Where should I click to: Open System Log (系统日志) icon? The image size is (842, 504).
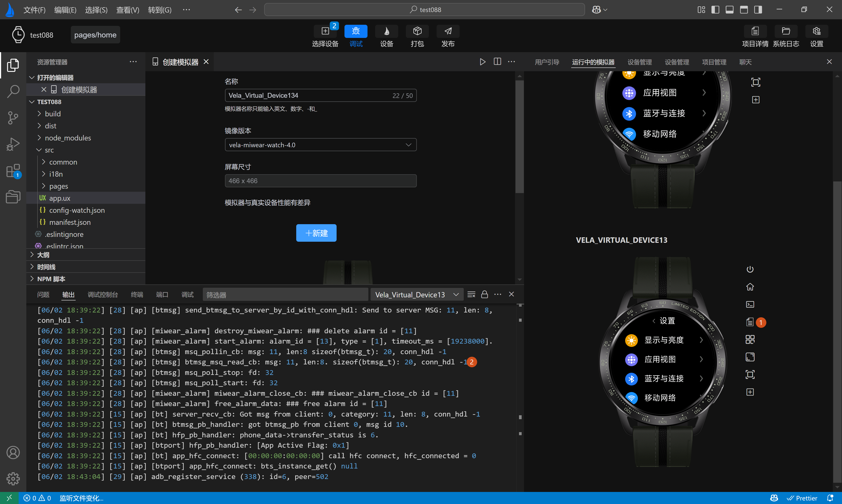click(x=786, y=31)
